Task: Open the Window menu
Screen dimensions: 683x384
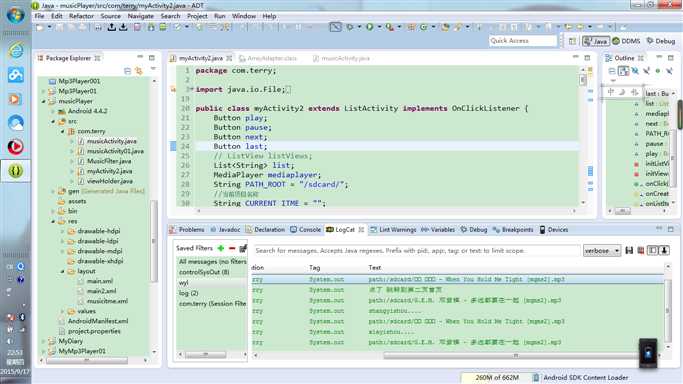Action: [x=243, y=16]
